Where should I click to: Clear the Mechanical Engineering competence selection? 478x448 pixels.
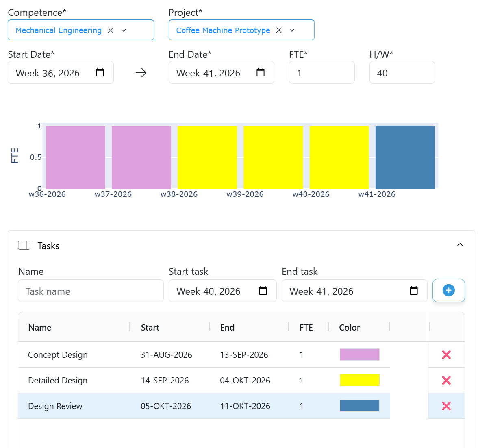tap(111, 30)
